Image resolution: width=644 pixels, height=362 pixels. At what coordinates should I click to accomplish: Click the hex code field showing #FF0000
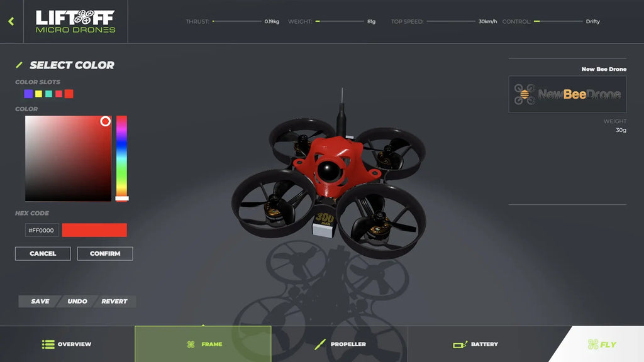tap(42, 230)
